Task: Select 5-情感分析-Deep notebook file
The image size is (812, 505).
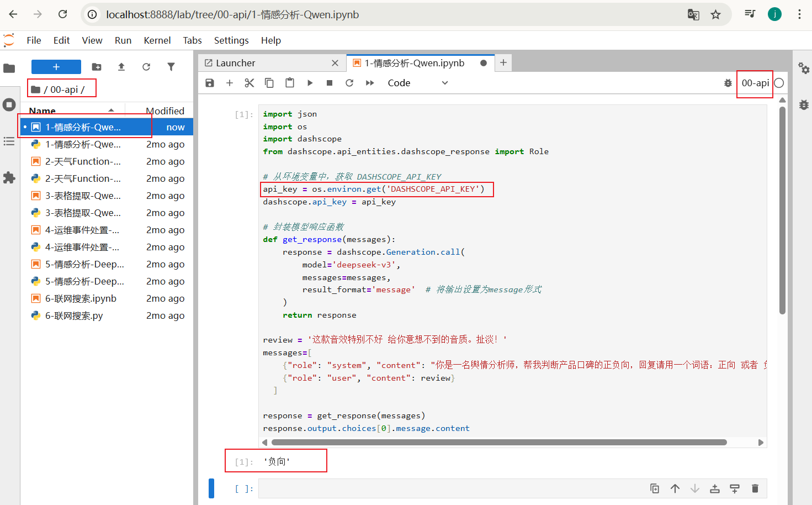Action: (x=108, y=264)
